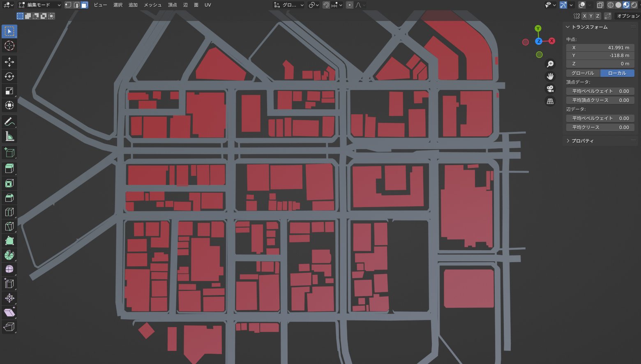The width and height of the screenshot is (641, 364).
Task: Expand the プロパティ panel
Action: click(568, 141)
